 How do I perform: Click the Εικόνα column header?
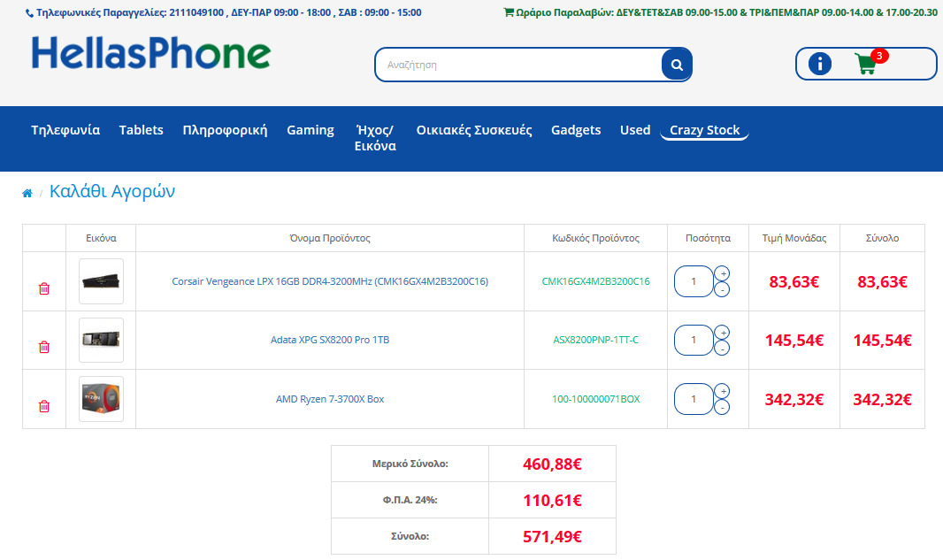(x=101, y=238)
